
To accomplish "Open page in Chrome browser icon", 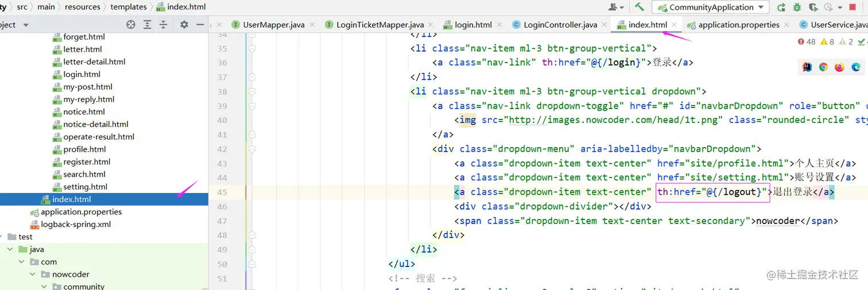I will 823,67.
